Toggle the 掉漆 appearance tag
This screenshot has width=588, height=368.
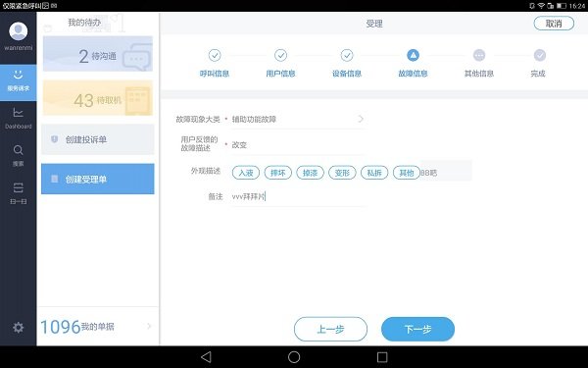[x=310, y=173]
